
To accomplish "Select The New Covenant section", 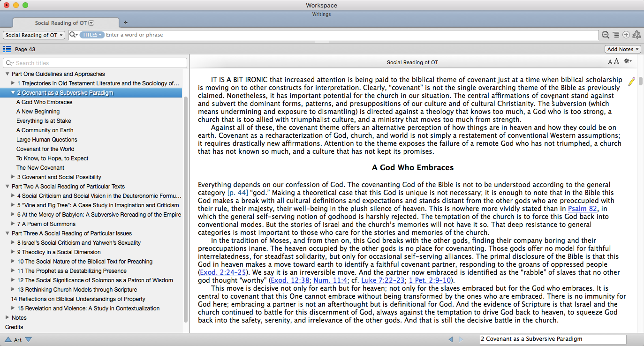I will 40,168.
